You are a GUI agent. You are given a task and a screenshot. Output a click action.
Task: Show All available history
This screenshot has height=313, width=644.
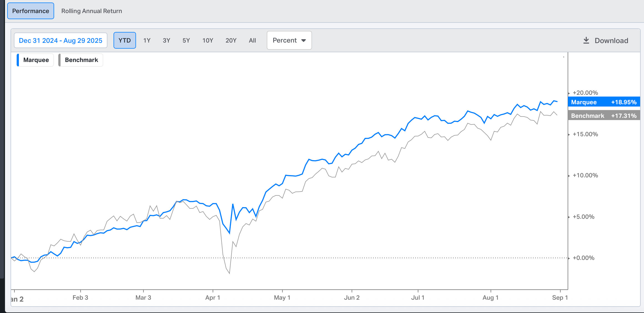tap(252, 41)
